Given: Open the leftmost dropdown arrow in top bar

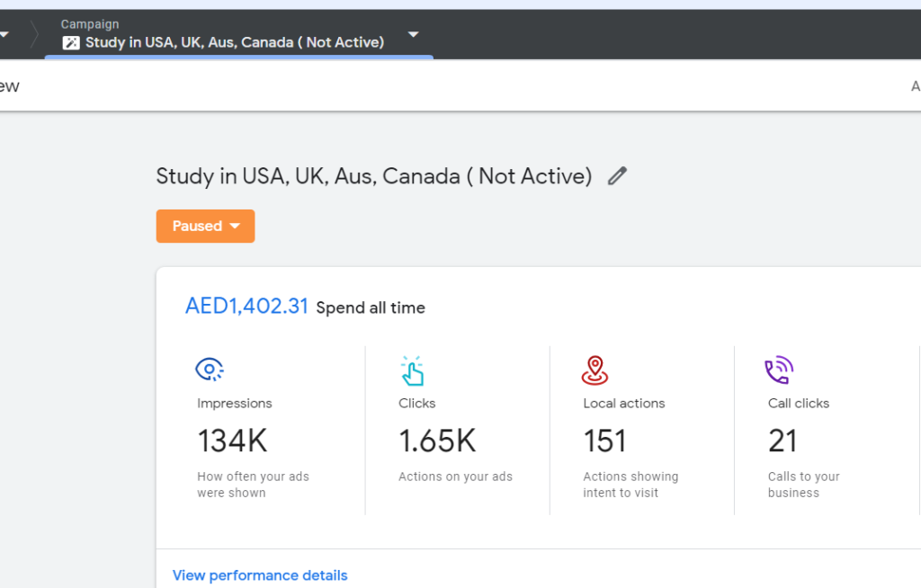Looking at the screenshot, I should pyautogui.click(x=4, y=35).
